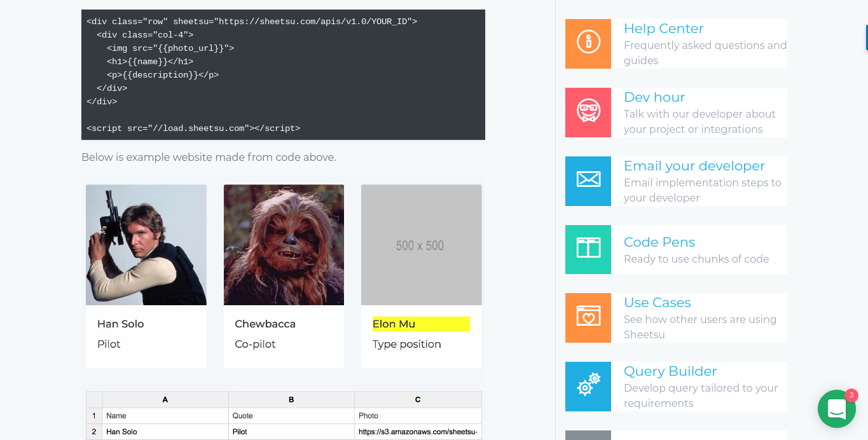868x440 pixels.
Task: Open the Dev hour link
Action: pyautogui.click(x=654, y=97)
